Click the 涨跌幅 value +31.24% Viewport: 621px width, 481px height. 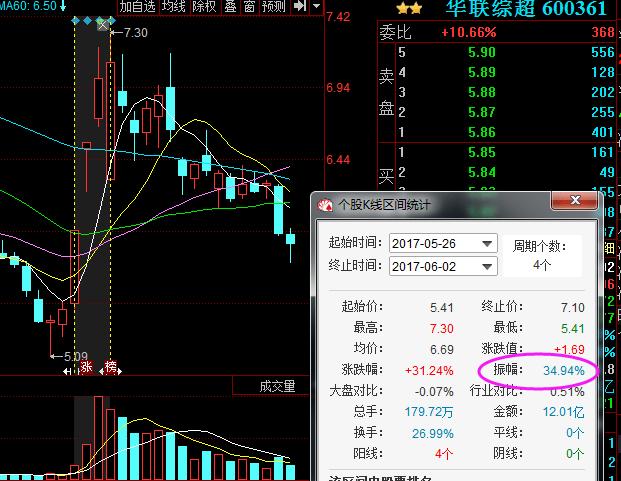click(429, 371)
